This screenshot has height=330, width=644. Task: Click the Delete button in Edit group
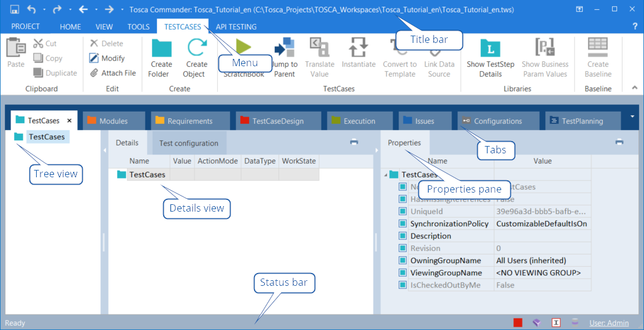pos(106,44)
